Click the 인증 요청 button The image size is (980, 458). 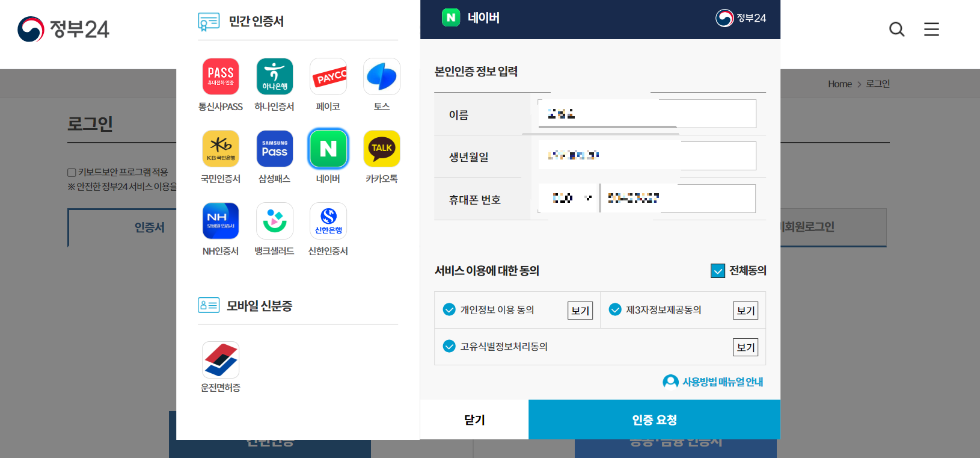[654, 419]
